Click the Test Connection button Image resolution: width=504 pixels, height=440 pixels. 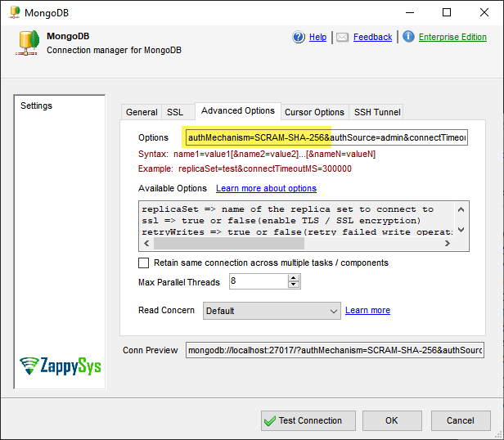pyautogui.click(x=308, y=420)
